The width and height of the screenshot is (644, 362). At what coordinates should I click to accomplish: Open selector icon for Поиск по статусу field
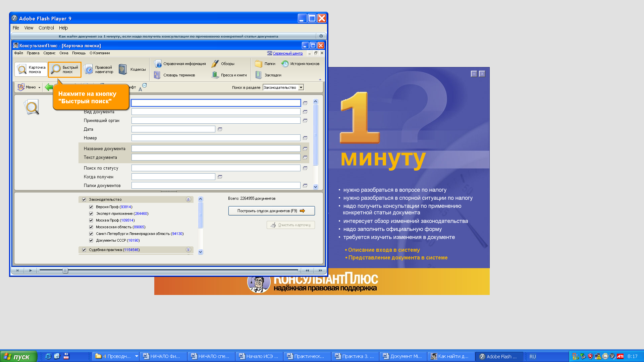(305, 168)
